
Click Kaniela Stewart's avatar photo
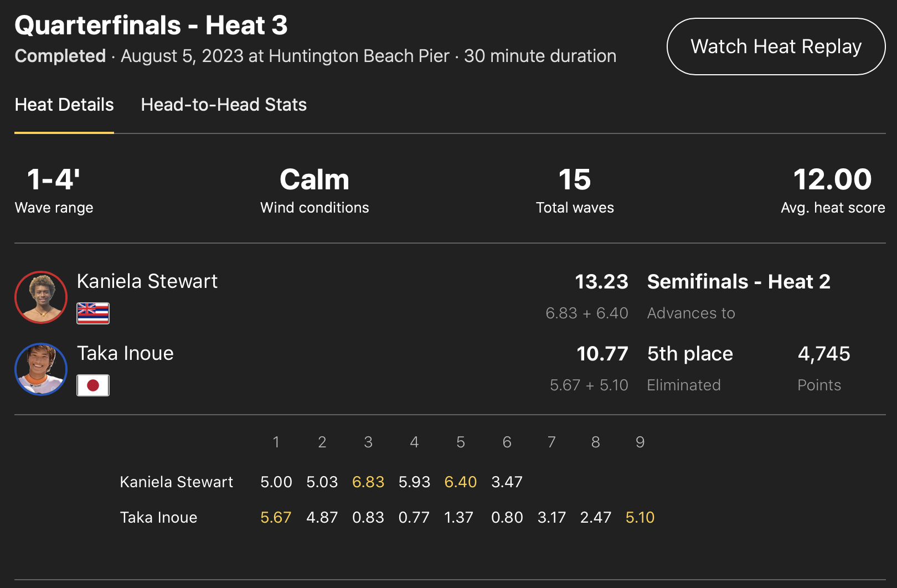(x=41, y=297)
